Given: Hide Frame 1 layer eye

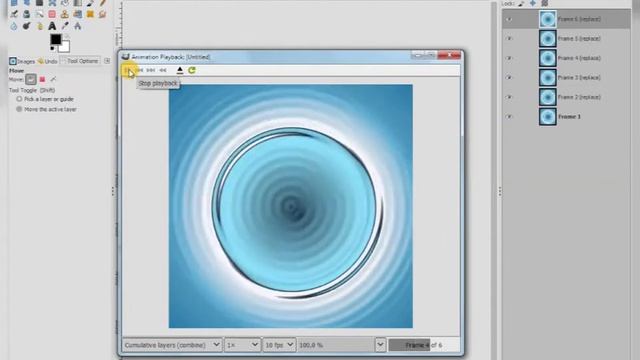Looking at the screenshot, I should 509,117.
